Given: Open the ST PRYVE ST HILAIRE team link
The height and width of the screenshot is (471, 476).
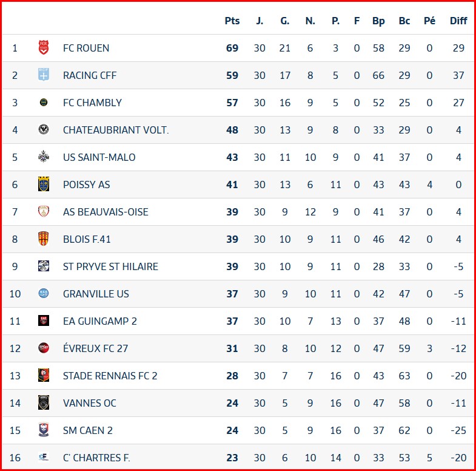Looking at the screenshot, I should click(x=110, y=266).
